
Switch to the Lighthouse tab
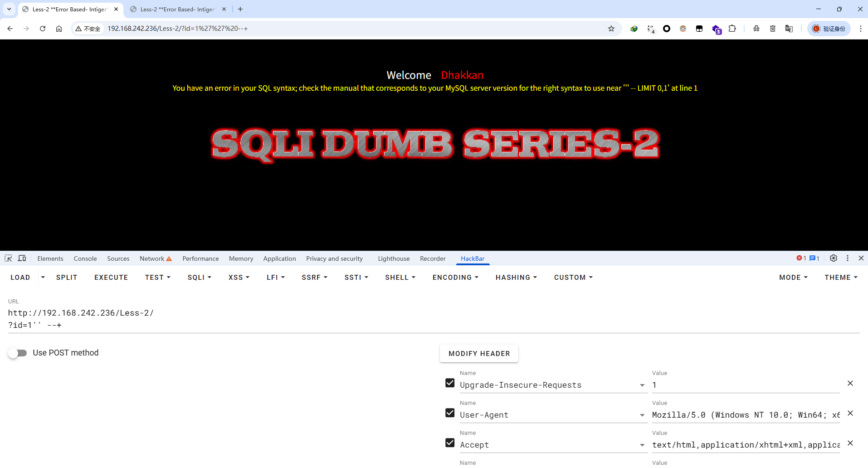tap(394, 258)
